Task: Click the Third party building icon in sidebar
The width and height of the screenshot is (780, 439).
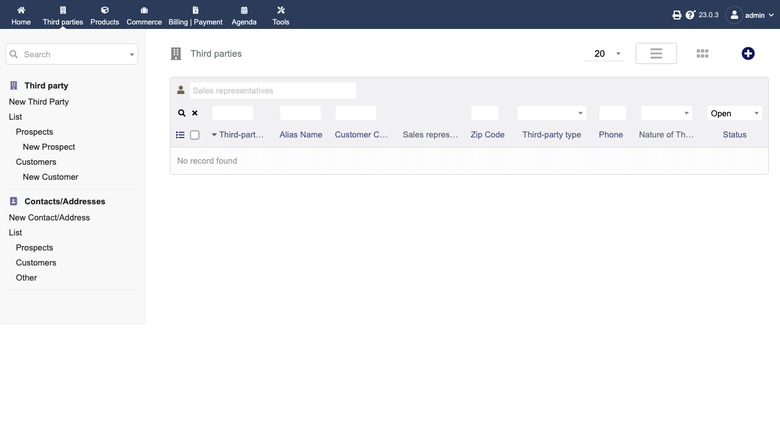Action: tap(13, 86)
